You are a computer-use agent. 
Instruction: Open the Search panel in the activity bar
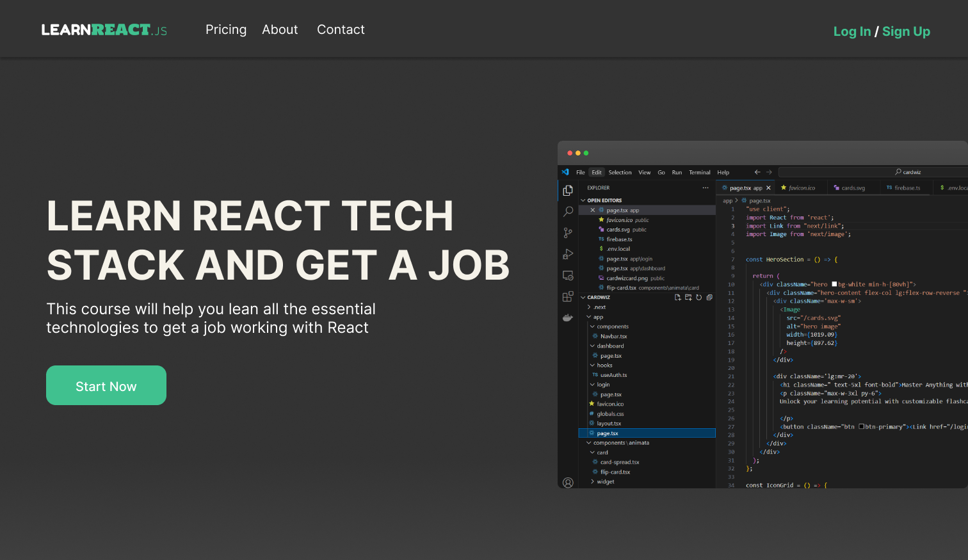click(x=567, y=211)
